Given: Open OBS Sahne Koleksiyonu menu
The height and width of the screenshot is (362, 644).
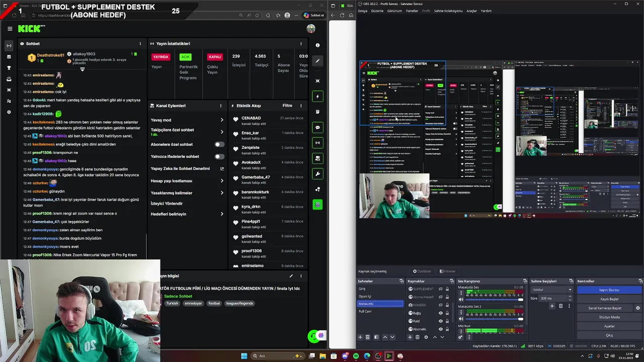Looking at the screenshot, I should tap(448, 11).
